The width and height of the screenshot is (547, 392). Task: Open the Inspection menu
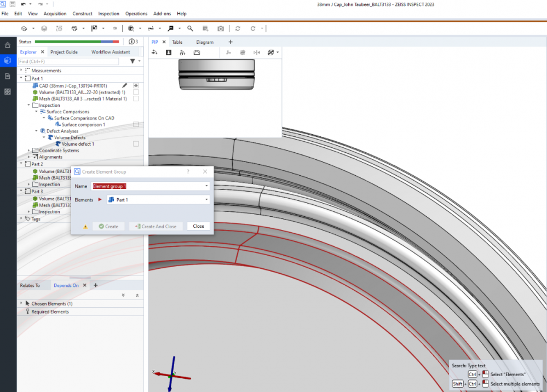(x=108, y=14)
